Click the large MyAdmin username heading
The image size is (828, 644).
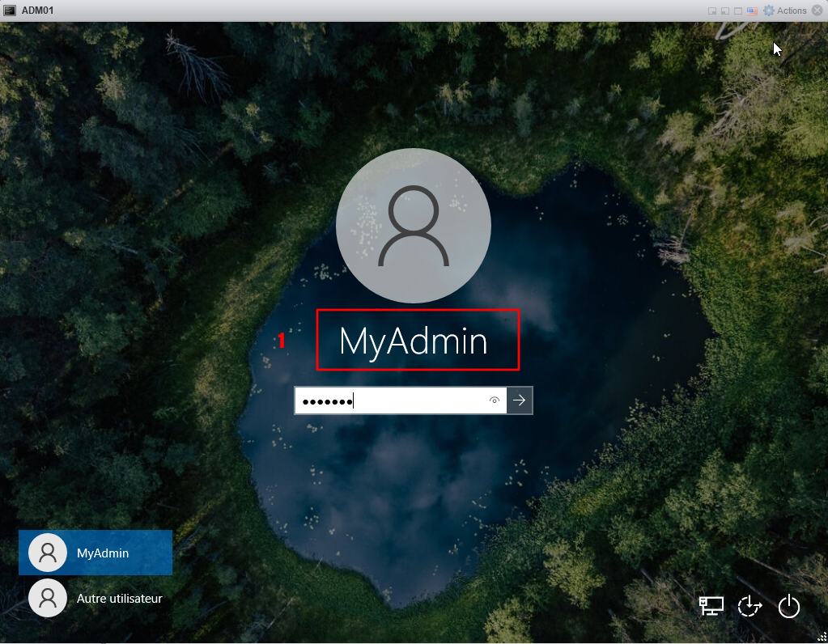414,341
